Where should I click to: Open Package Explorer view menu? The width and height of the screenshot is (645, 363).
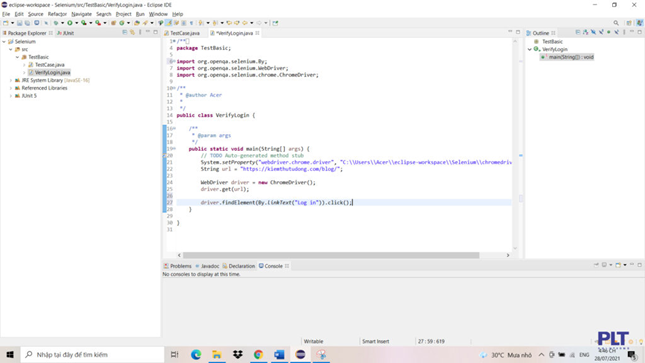[140, 32]
